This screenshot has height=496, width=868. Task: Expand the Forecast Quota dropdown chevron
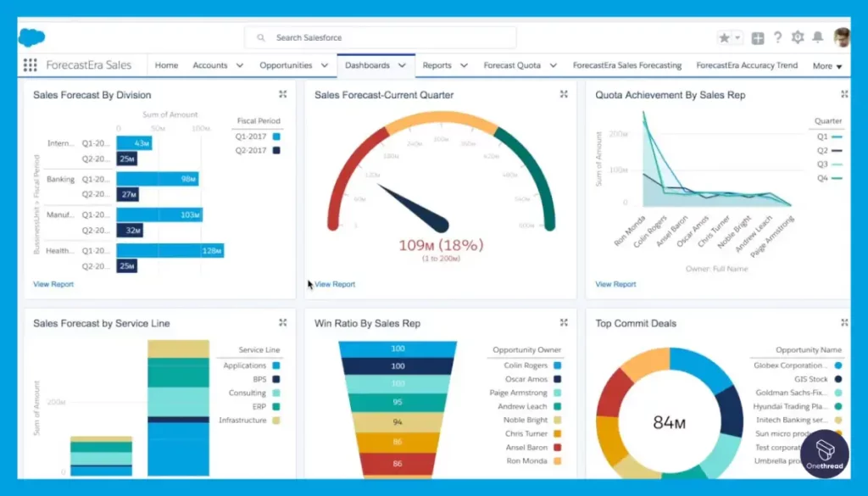pyautogui.click(x=553, y=65)
